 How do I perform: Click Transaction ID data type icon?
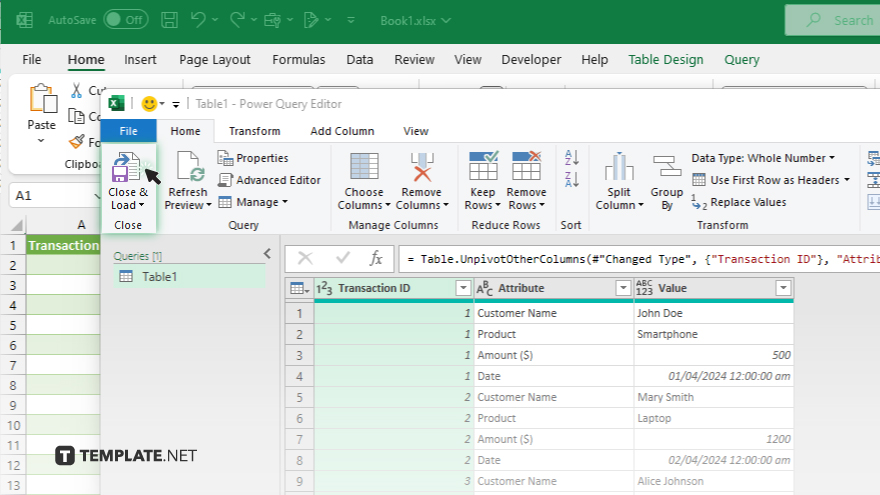(x=324, y=288)
